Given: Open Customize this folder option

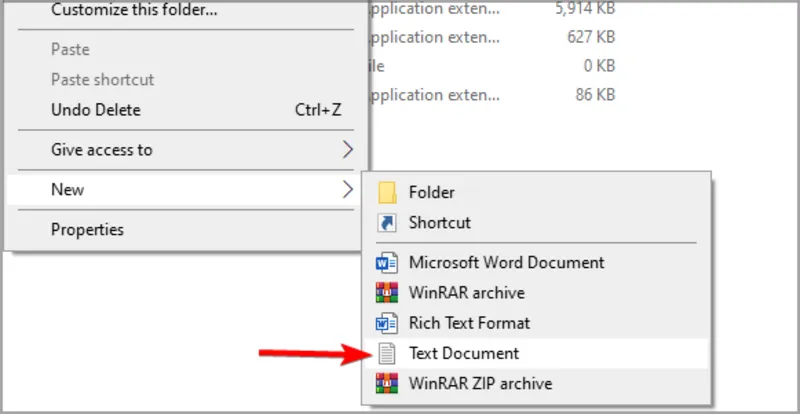Looking at the screenshot, I should click(134, 11).
